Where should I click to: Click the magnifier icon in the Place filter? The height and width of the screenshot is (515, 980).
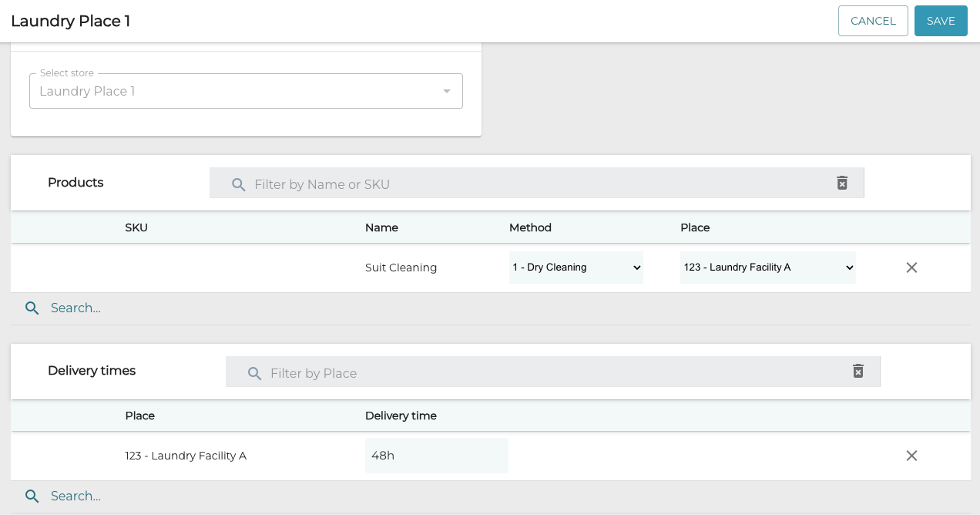[254, 373]
